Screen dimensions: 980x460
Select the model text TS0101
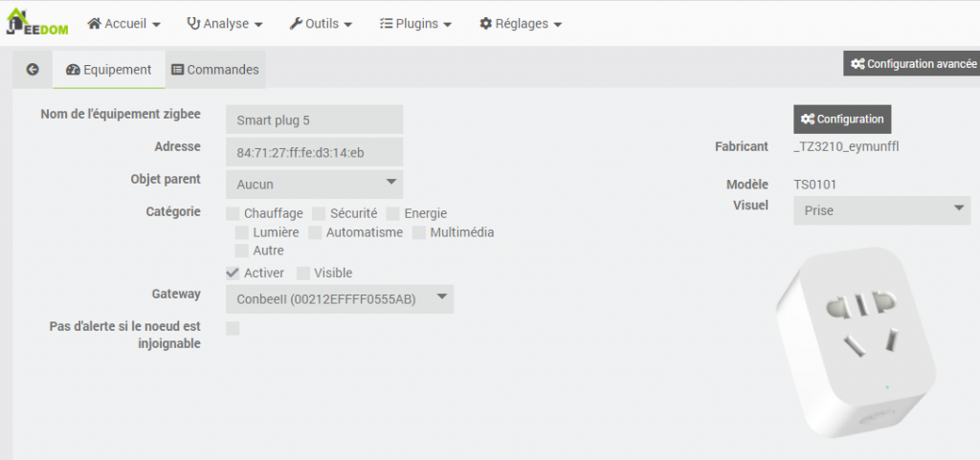815,185
